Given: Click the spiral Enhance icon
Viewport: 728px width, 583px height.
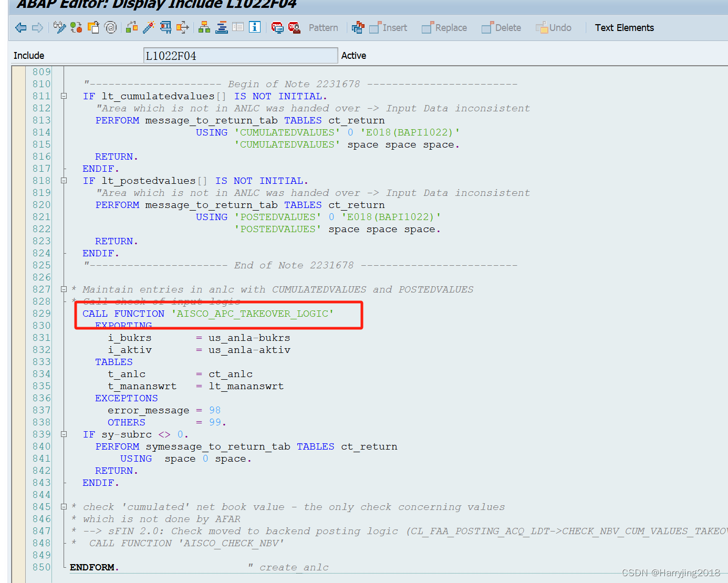Looking at the screenshot, I should pyautogui.click(x=110, y=28).
